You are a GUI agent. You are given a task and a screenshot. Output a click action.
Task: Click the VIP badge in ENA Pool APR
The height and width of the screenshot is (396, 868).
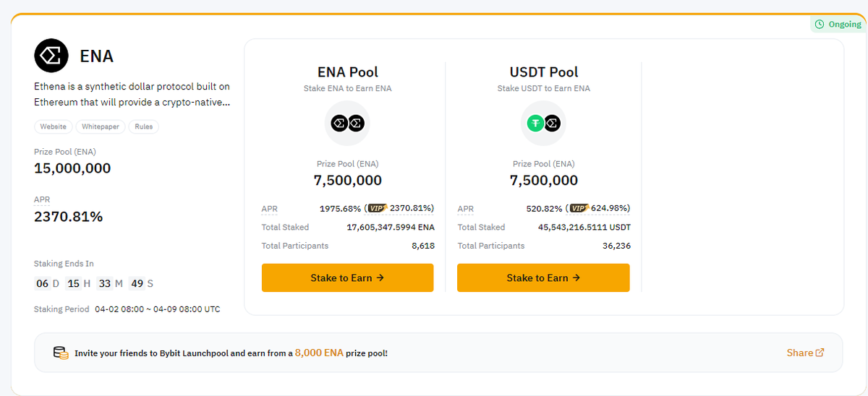click(x=378, y=208)
